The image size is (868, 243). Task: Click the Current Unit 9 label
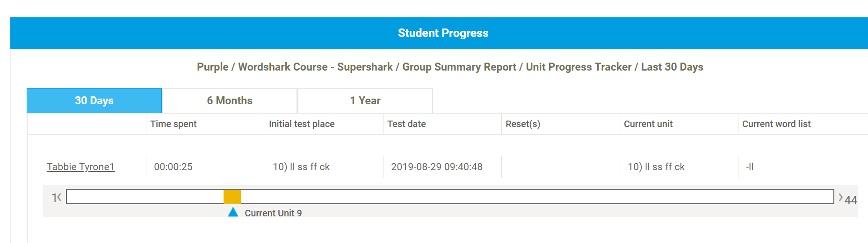(x=273, y=213)
